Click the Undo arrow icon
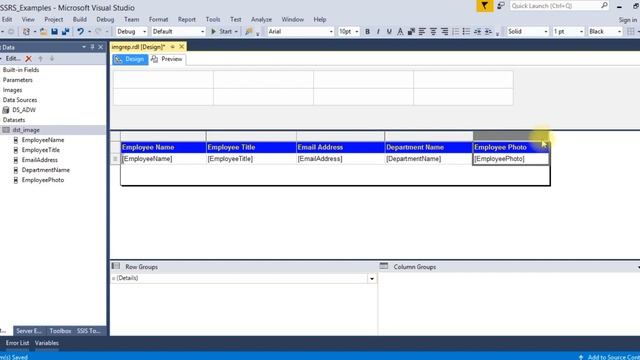 tap(80, 31)
